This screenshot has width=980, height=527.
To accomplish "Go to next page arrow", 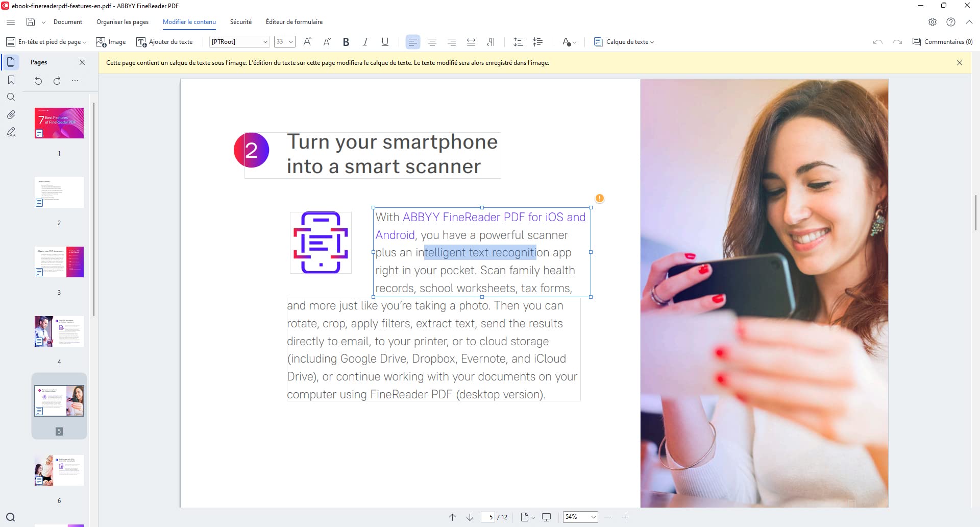I will [470, 517].
